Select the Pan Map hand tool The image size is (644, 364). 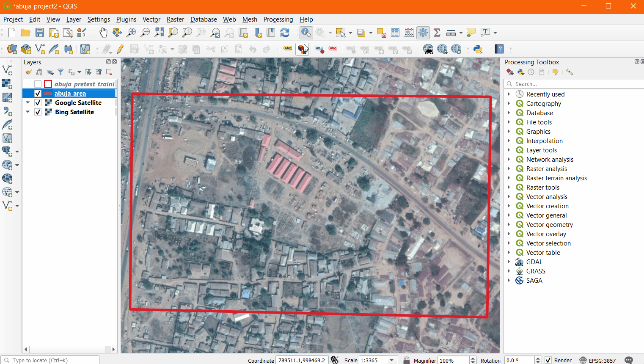coord(103,33)
